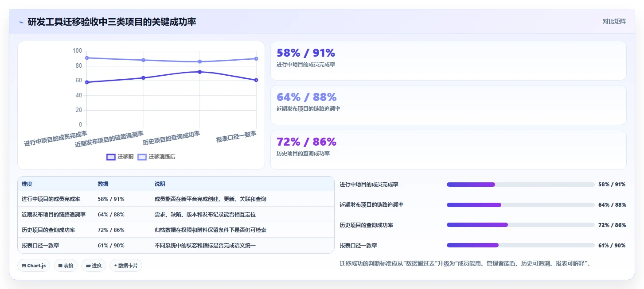Click table cell 58% / 91%
Screen dimensions: 644x289
pyautogui.click(x=111, y=199)
